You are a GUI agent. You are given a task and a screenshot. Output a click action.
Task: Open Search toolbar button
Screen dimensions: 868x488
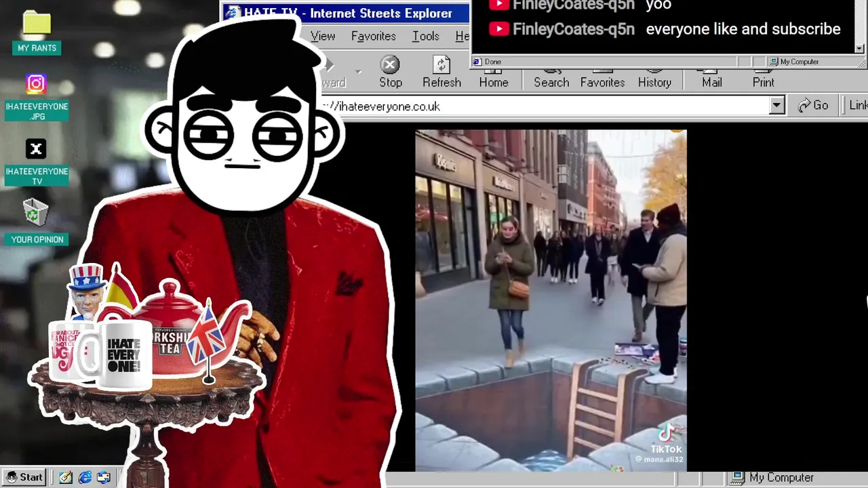(551, 78)
